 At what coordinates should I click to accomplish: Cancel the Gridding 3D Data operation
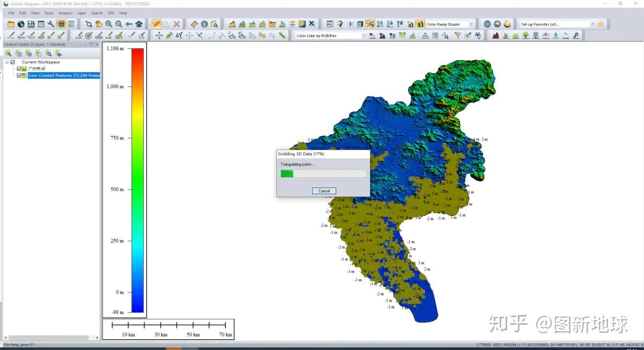pyautogui.click(x=324, y=191)
